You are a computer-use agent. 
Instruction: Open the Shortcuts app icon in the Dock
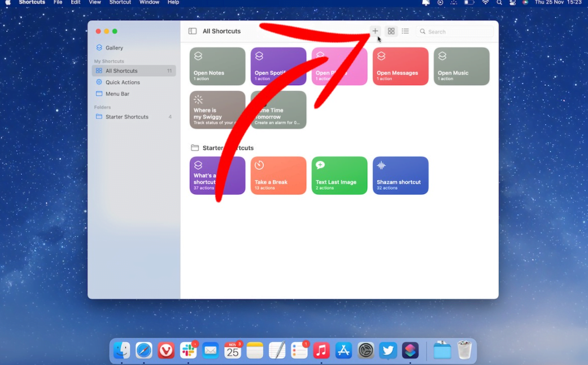[410, 350]
